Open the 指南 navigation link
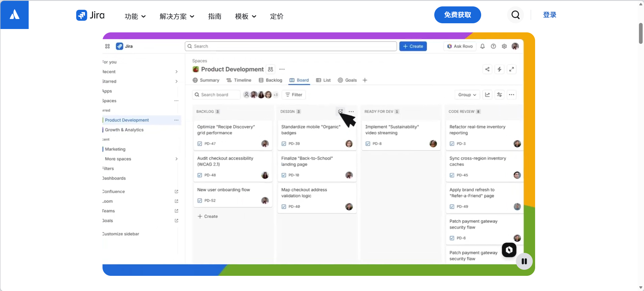 (x=215, y=16)
